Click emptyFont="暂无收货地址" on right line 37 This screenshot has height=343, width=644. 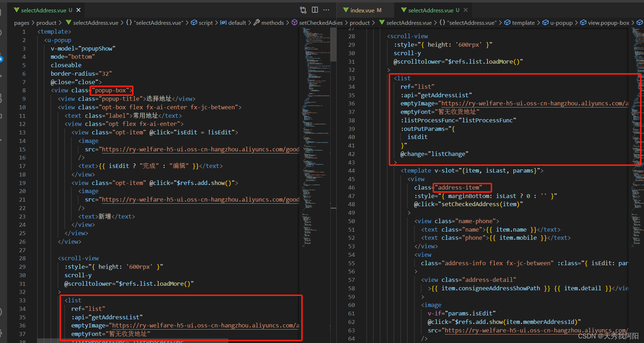[x=440, y=112]
